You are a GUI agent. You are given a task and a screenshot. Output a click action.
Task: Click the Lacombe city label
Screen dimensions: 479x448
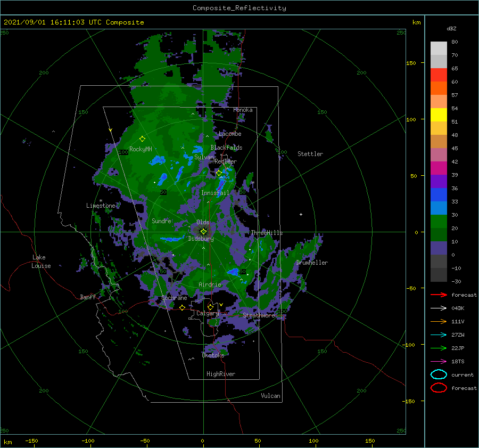(230, 134)
